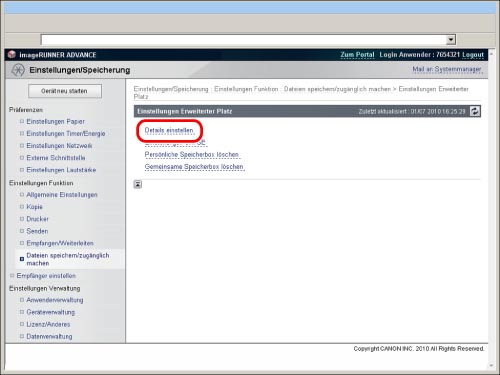Click the Einstellungen Verwaltung section heading

(x=45, y=288)
